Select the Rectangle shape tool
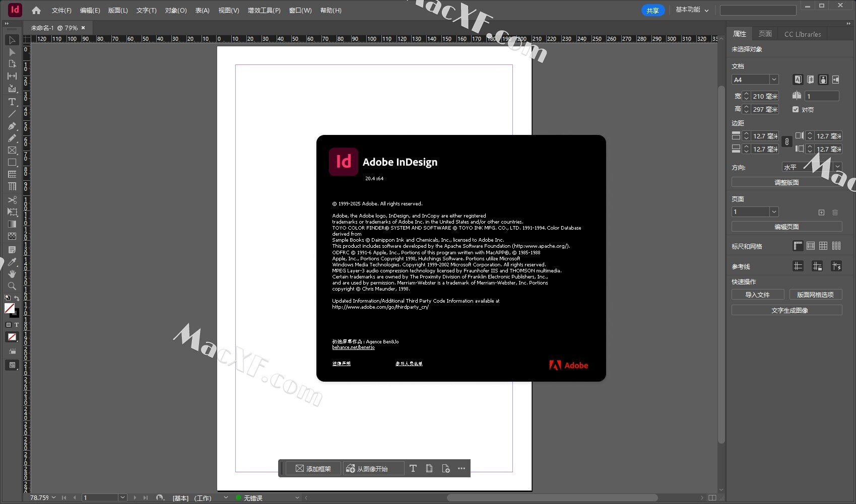856x504 pixels. click(x=12, y=162)
